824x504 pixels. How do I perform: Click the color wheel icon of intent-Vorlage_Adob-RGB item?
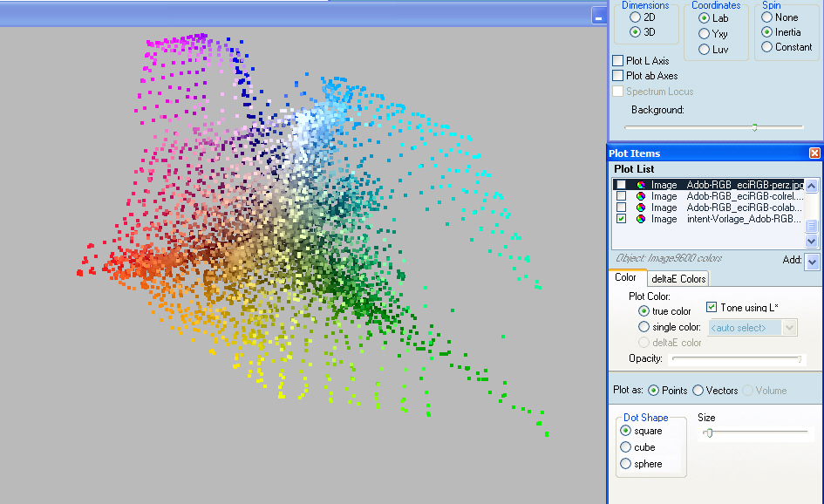(642, 219)
